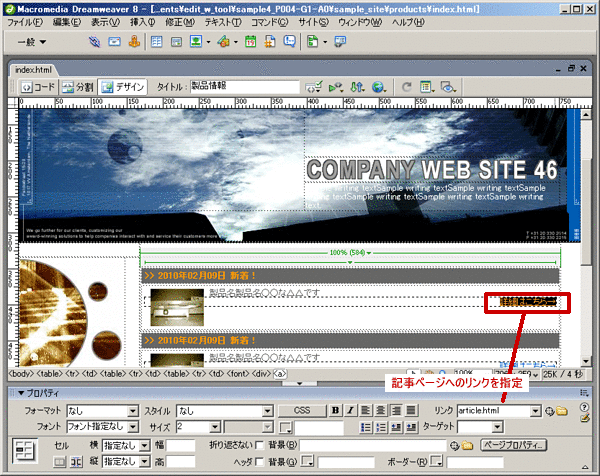Screen dimensions: 600x476
Task: Open the リンク history dropdown
Action: (x=536, y=411)
